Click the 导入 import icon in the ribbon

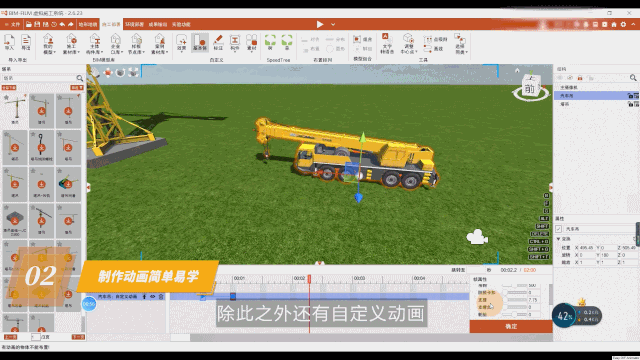coord(9,42)
